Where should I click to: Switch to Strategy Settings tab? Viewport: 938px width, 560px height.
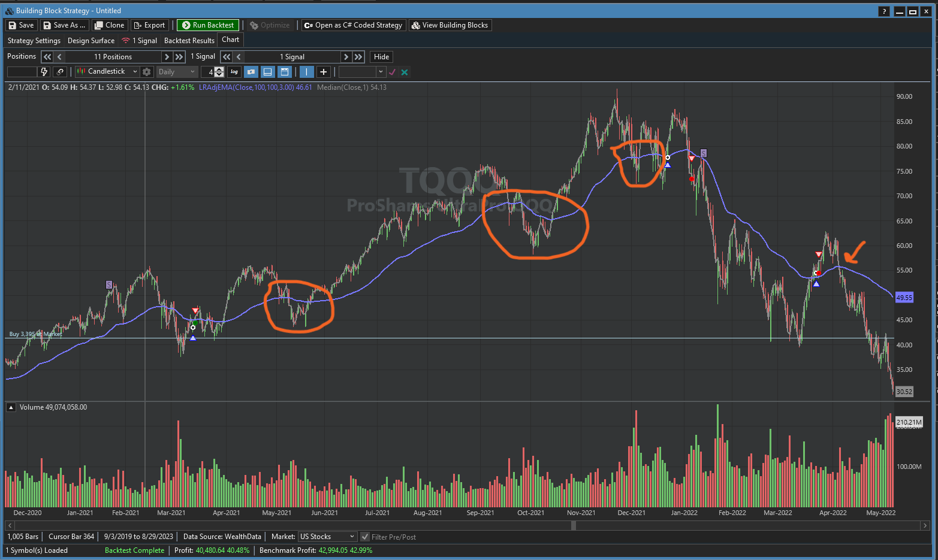[34, 41]
